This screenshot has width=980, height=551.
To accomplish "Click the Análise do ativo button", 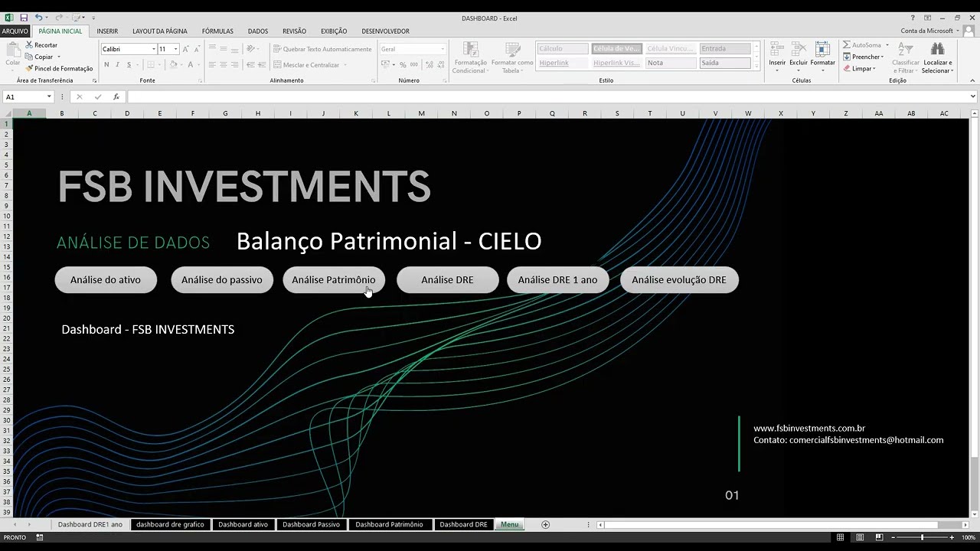I will [x=106, y=280].
